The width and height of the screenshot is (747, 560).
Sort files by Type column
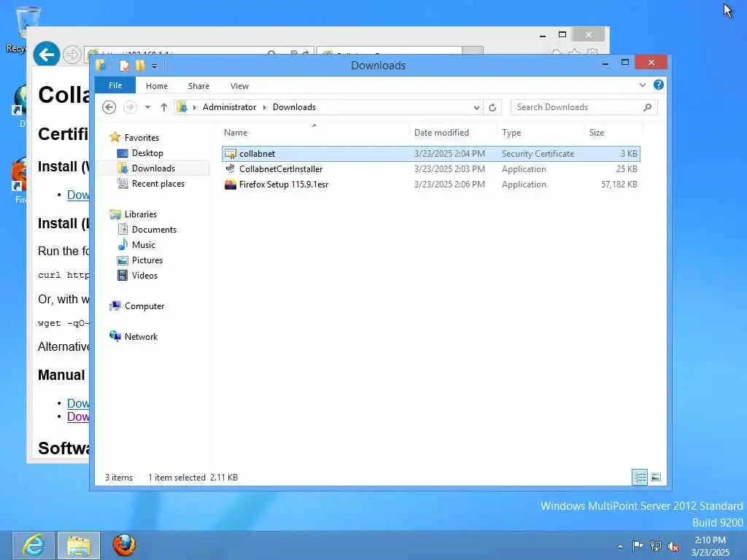(541, 133)
